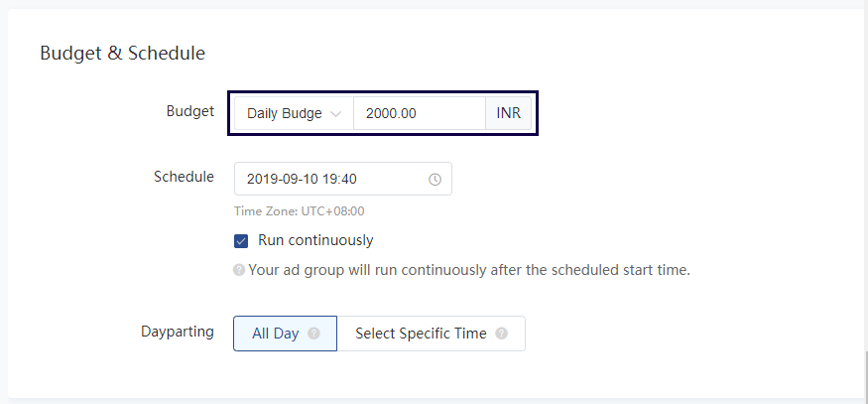Click the INR currency label
This screenshot has width=868, height=404.
click(x=509, y=113)
